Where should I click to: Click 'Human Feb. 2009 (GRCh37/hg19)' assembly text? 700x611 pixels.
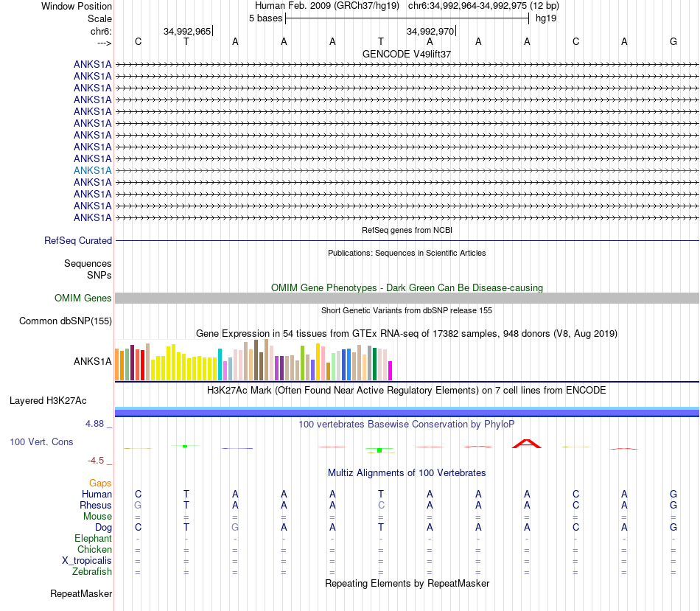click(327, 6)
